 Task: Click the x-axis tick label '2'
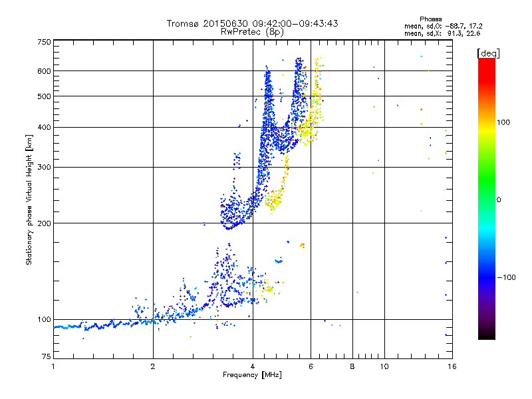pyautogui.click(x=153, y=366)
